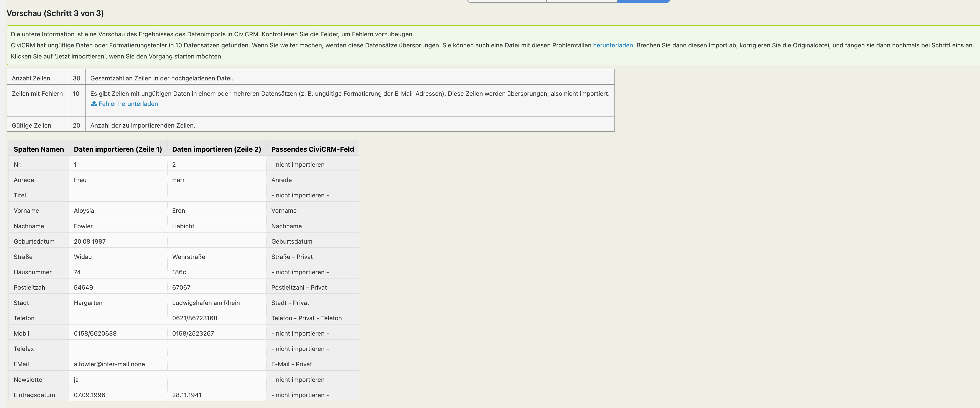
Task: Select the error rows value 10
Action: [x=76, y=94]
